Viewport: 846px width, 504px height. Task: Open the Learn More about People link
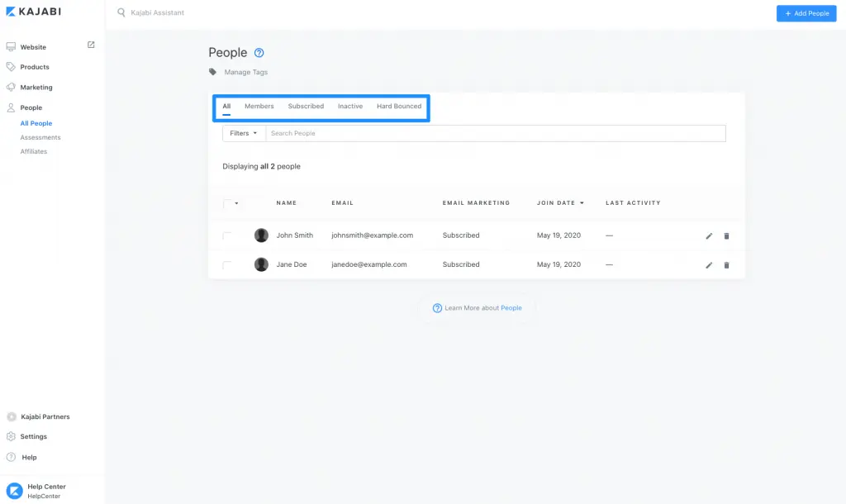pyautogui.click(x=511, y=308)
